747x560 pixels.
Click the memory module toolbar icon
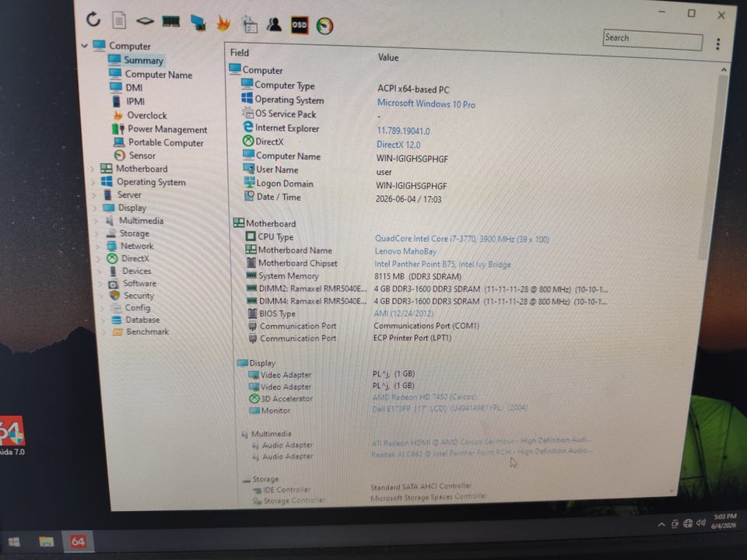point(171,22)
